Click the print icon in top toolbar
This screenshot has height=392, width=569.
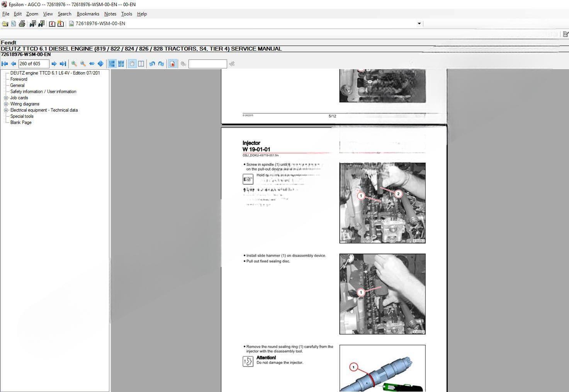point(22,24)
